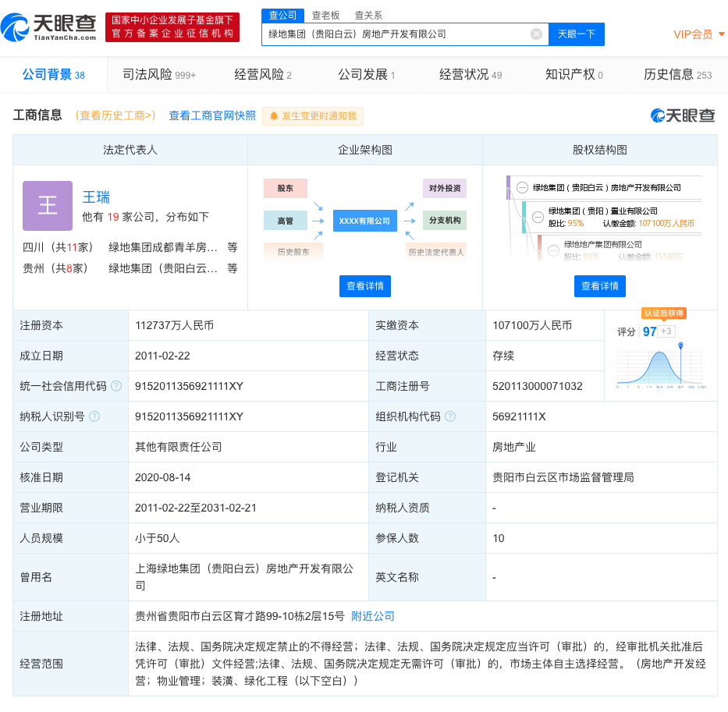Screen dimensions: 728x712
Task: Click founding date 2011-02-22
Action: point(162,356)
